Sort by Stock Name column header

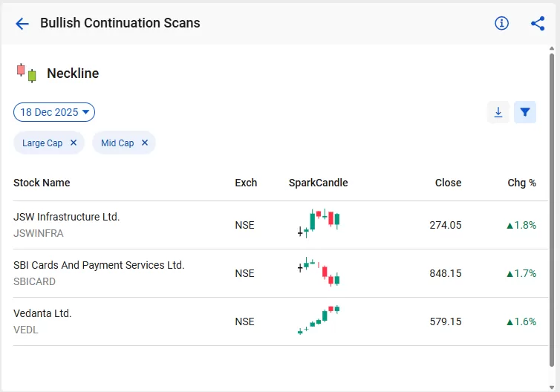42,183
